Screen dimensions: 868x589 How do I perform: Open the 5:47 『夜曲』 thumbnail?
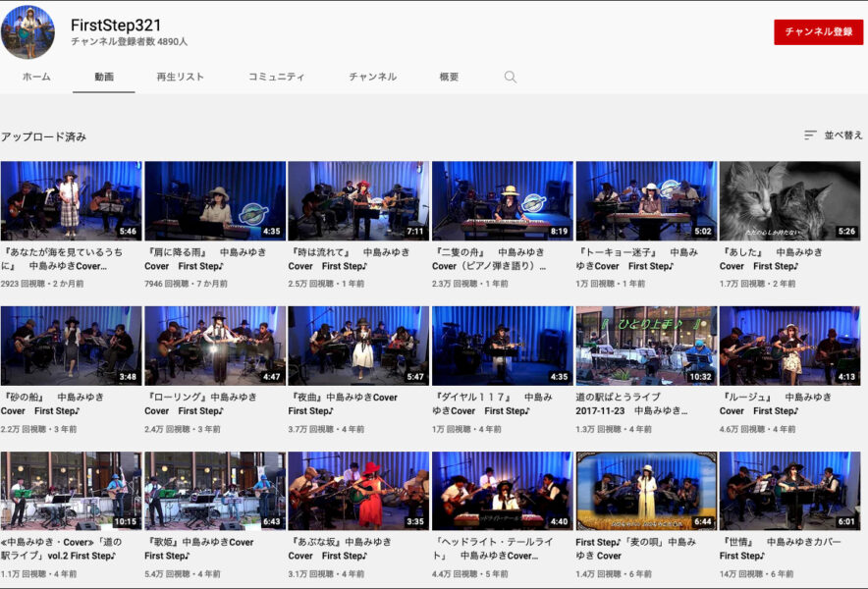[x=358, y=346]
